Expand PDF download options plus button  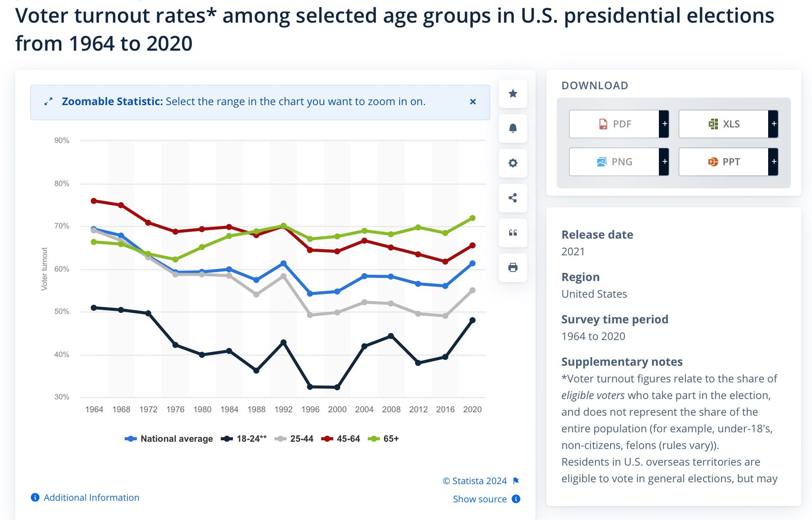[664, 124]
